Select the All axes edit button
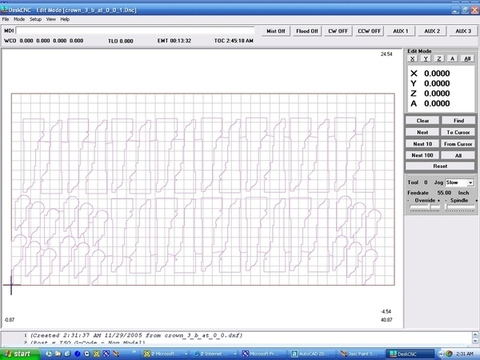The width and height of the screenshot is (480, 360). (467, 59)
